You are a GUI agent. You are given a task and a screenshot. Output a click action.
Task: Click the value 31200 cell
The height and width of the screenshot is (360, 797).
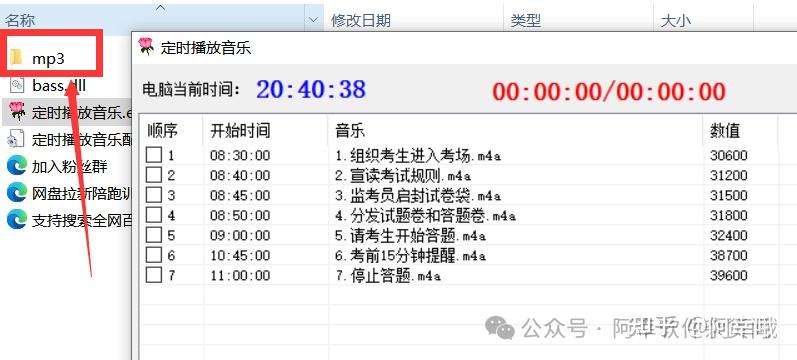tap(729, 175)
